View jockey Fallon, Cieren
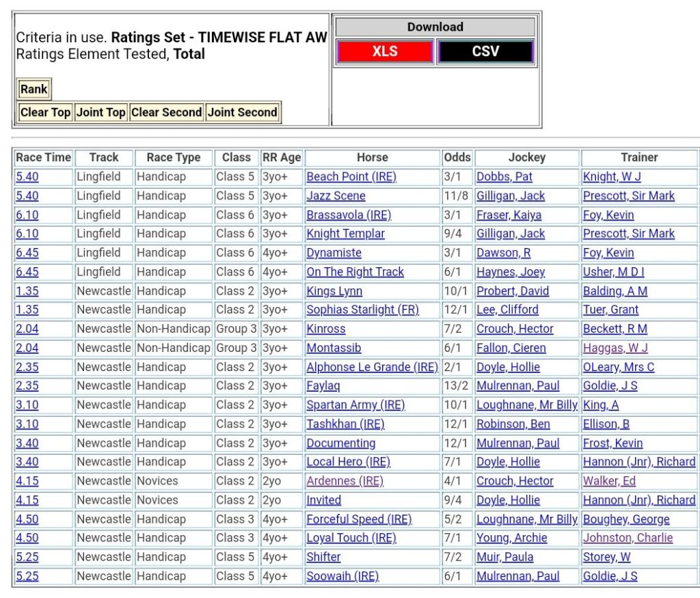The width and height of the screenshot is (700, 598). [511, 348]
